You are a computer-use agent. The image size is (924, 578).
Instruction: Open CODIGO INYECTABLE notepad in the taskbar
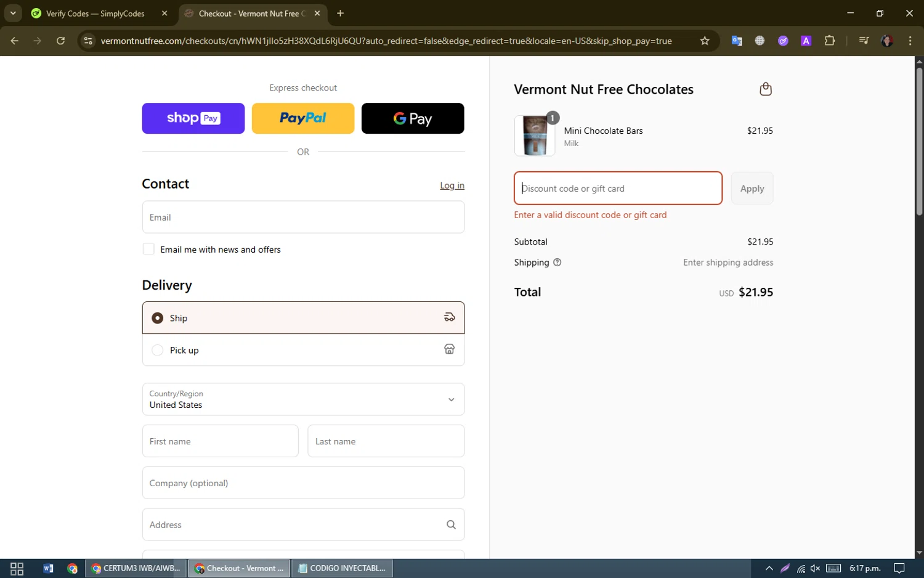[342, 568]
